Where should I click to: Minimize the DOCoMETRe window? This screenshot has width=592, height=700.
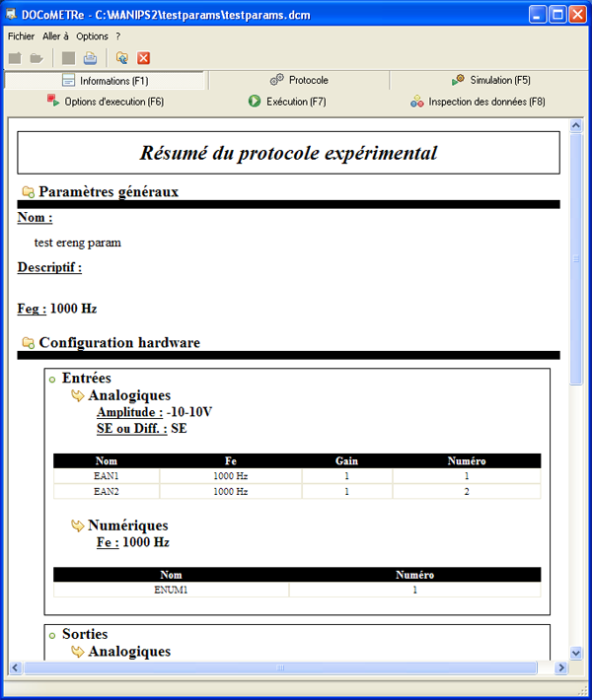click(538, 14)
